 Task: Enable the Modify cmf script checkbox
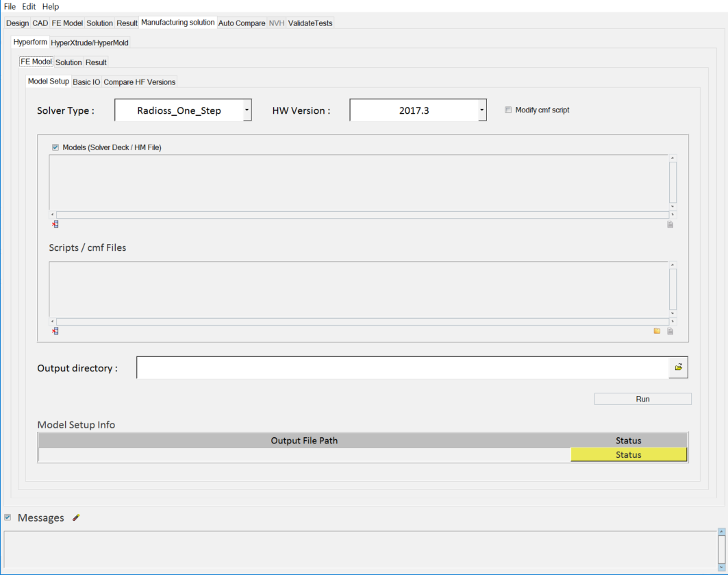[x=508, y=110]
